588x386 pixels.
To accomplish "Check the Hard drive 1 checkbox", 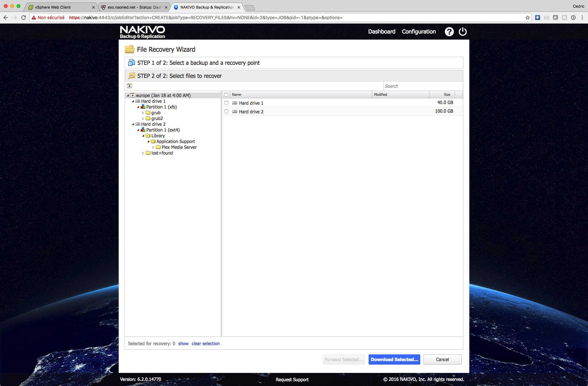I will (226, 103).
